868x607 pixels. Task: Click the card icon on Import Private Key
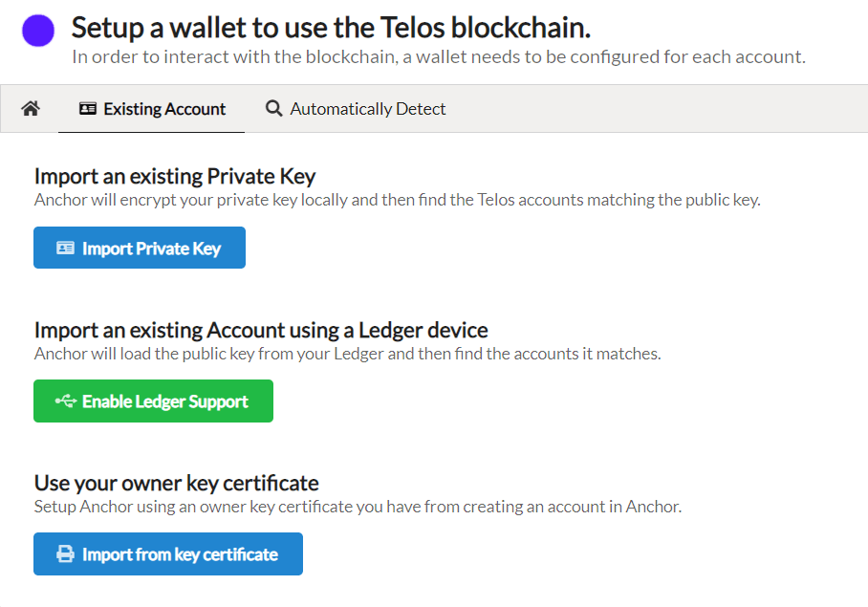click(65, 248)
